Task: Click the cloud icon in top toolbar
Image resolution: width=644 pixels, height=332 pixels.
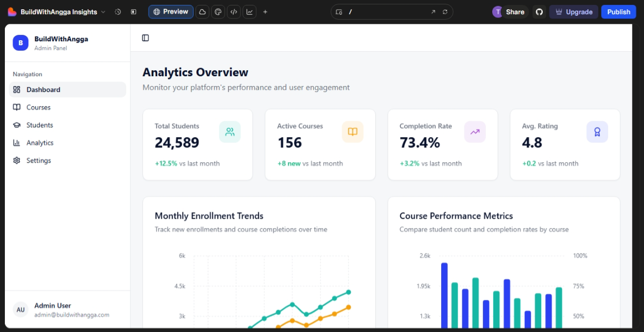Action: coord(202,12)
